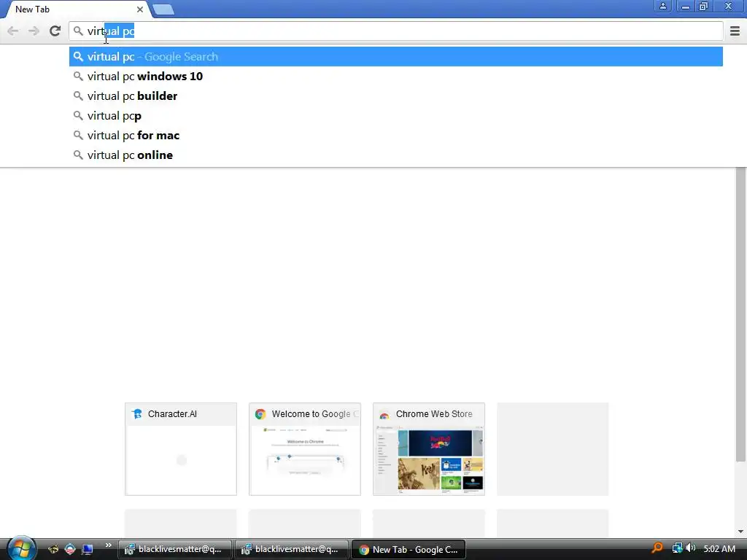Click the Chrome profile avatar button
This screenshot has height=560, width=747.
tap(662, 6)
